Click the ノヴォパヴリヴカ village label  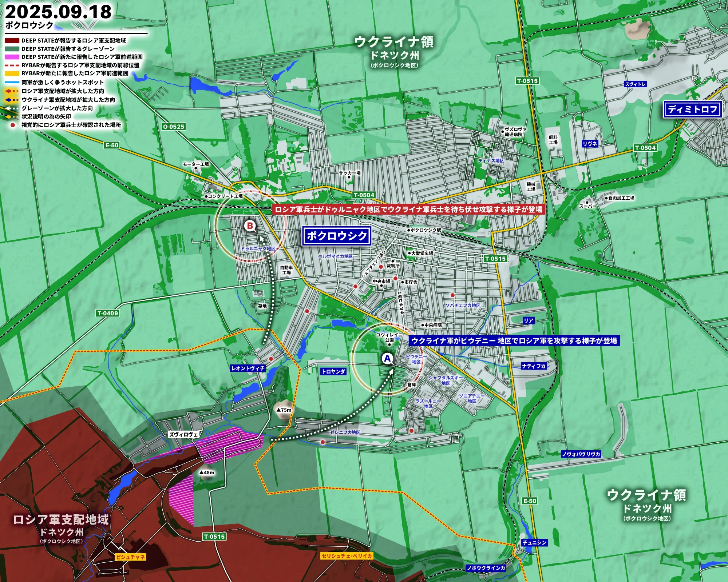pos(581,454)
